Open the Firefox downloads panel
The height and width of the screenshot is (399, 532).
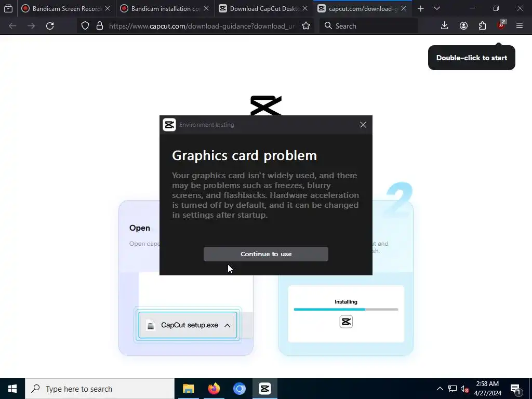(445, 26)
